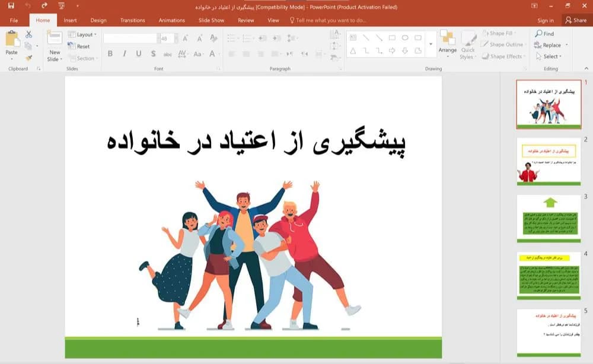Save the presentation with the floppy disk icon

(x=11, y=6)
